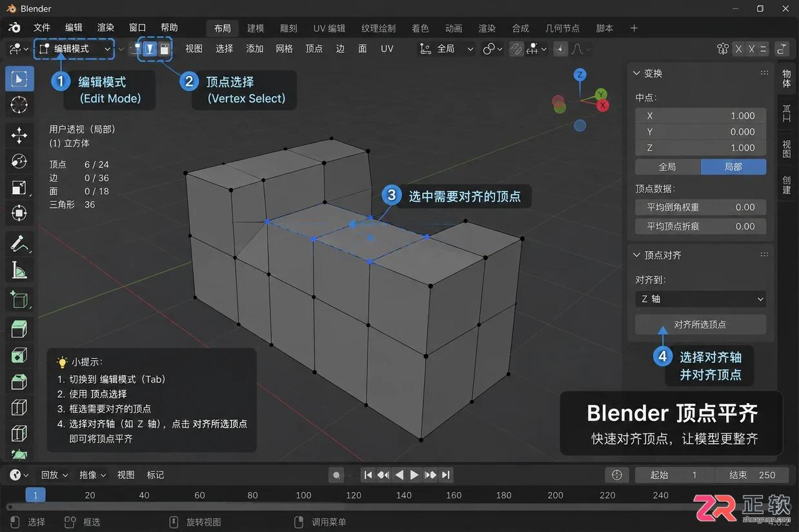Play animation in reverse
This screenshot has height=532, width=799.
(x=399, y=475)
